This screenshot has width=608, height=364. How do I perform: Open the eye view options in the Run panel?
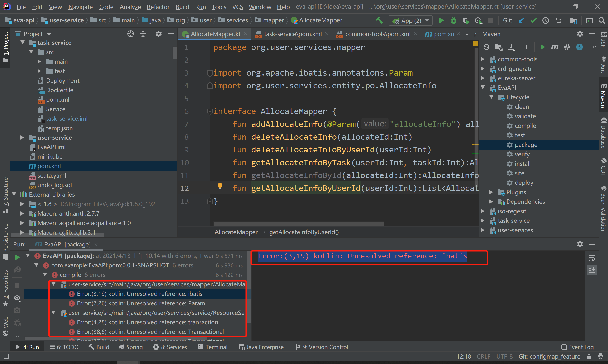tap(17, 298)
